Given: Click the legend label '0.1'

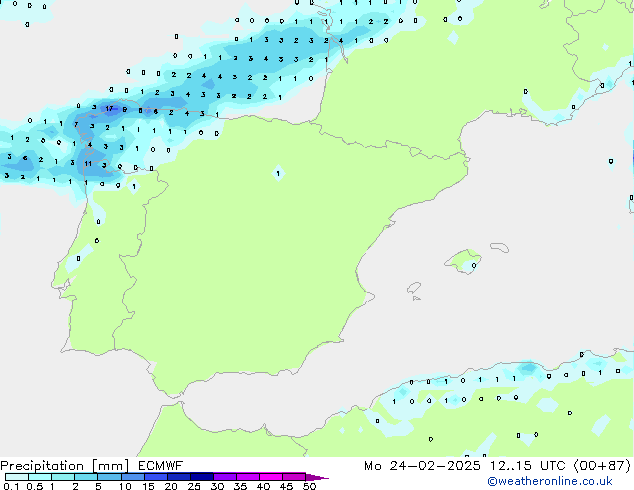Looking at the screenshot, I should [x=11, y=486].
